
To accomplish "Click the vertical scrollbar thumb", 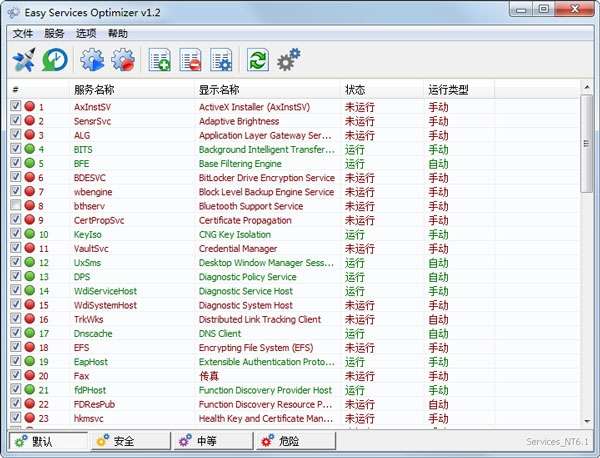I will pos(587,144).
